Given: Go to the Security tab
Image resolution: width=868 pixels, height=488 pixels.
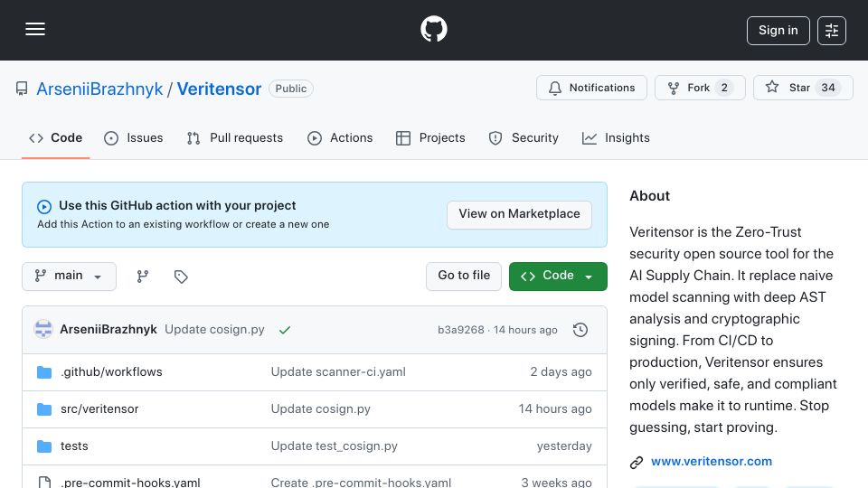Looking at the screenshot, I should pyautogui.click(x=524, y=137).
